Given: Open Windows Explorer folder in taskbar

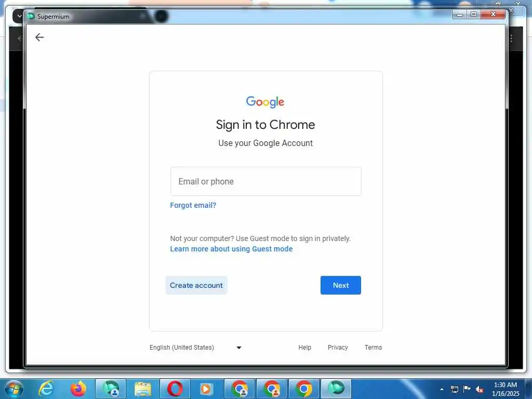Looking at the screenshot, I should click(142, 389).
